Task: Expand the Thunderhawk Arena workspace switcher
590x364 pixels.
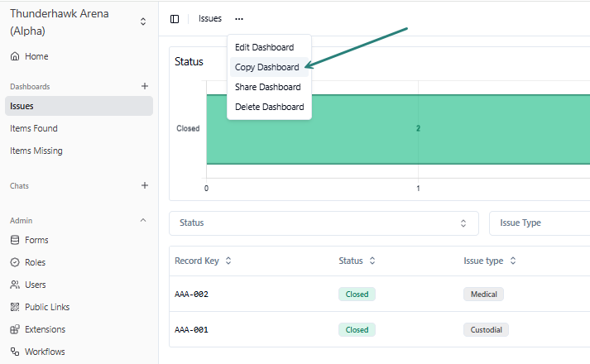Action: point(143,22)
